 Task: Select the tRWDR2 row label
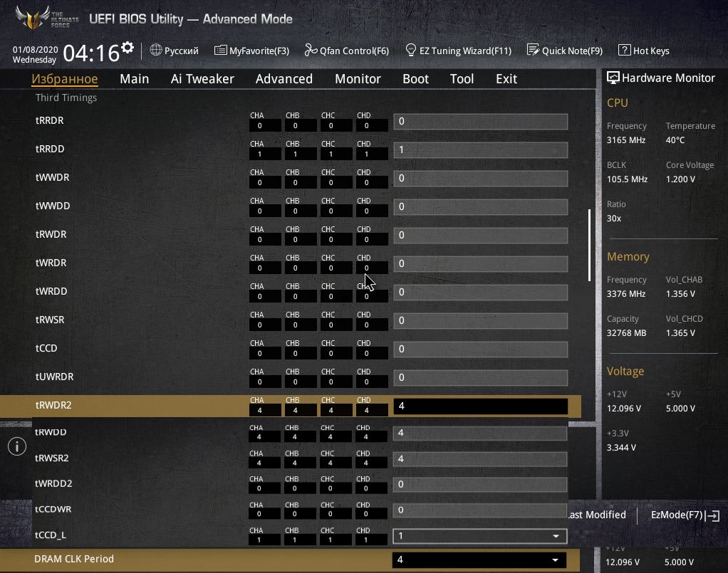(53, 406)
